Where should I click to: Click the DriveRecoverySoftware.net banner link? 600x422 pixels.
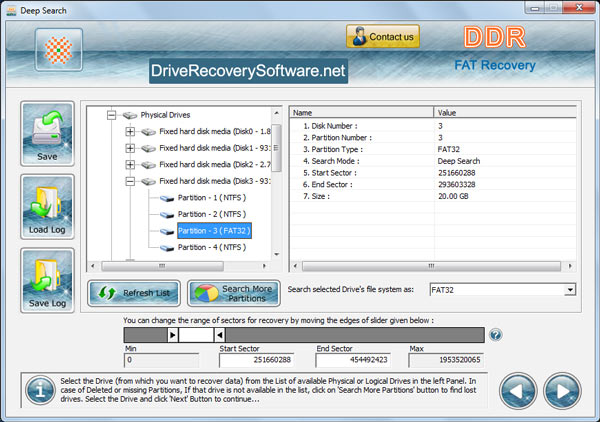click(248, 71)
